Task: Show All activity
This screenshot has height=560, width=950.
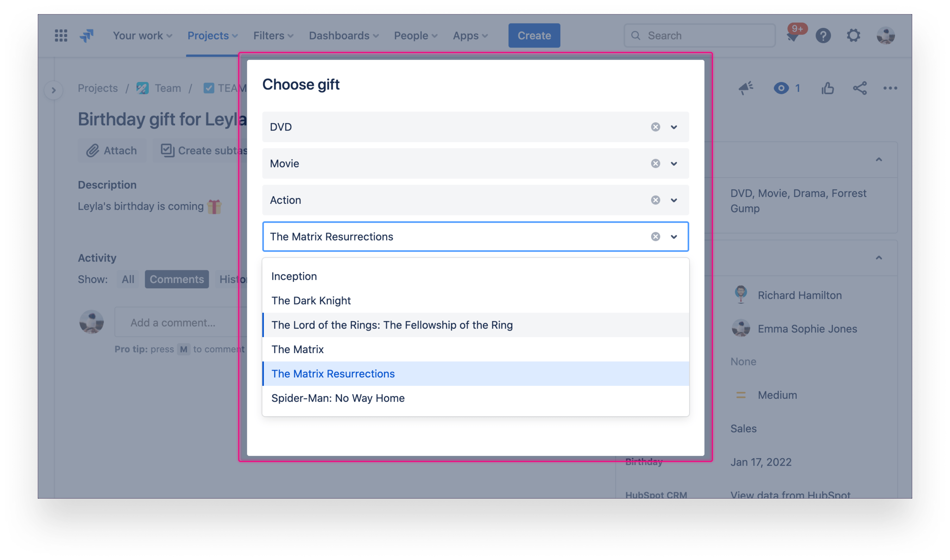Action: pos(128,279)
